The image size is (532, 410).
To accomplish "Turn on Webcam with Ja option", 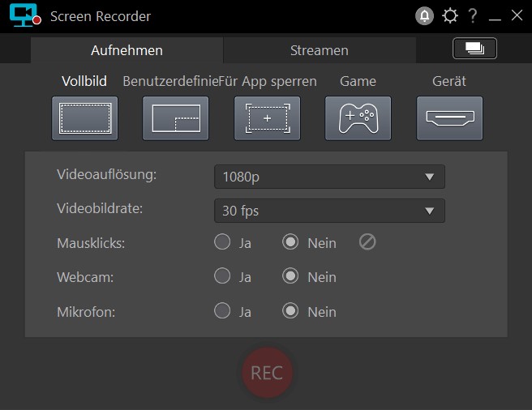I will pos(222,277).
